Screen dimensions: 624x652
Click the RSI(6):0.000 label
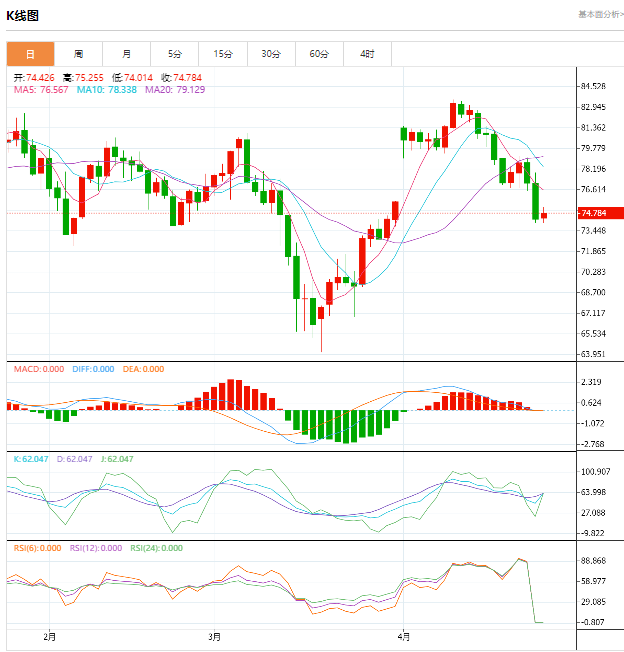[37, 548]
